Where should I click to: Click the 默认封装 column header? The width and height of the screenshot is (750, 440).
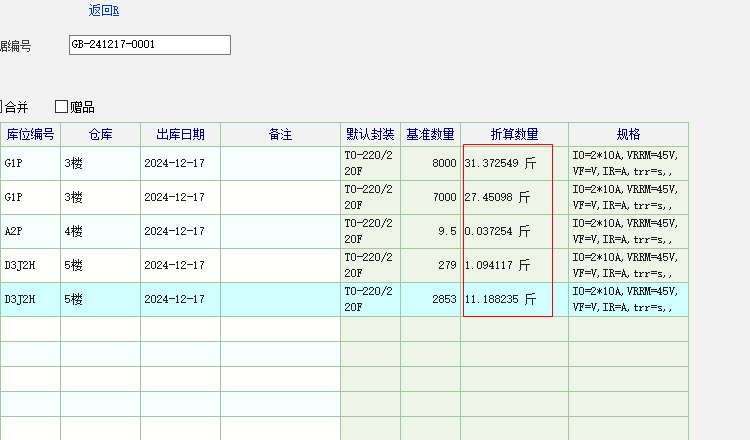point(370,134)
